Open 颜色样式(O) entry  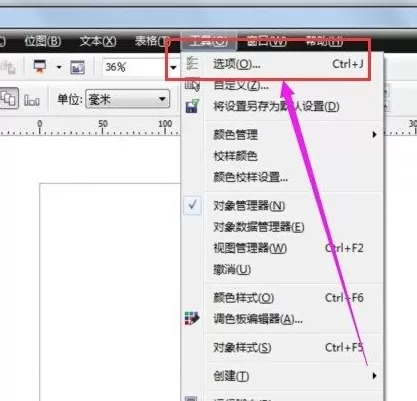pos(283,298)
